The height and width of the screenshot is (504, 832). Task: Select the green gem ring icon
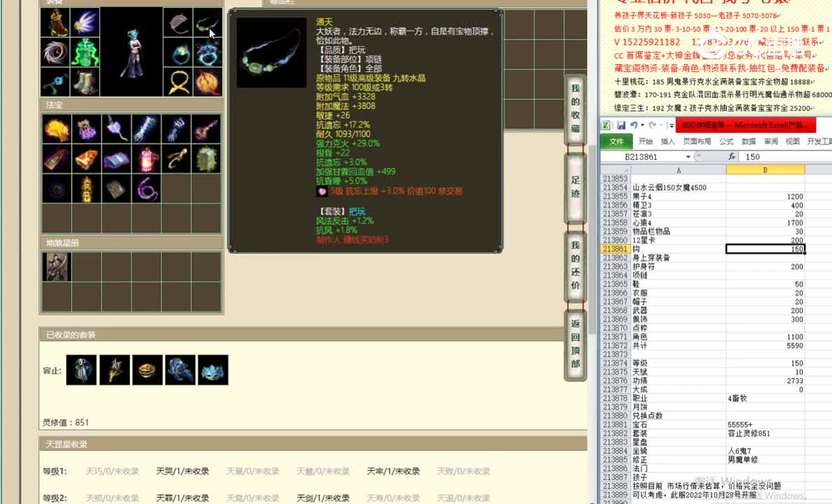point(179,52)
